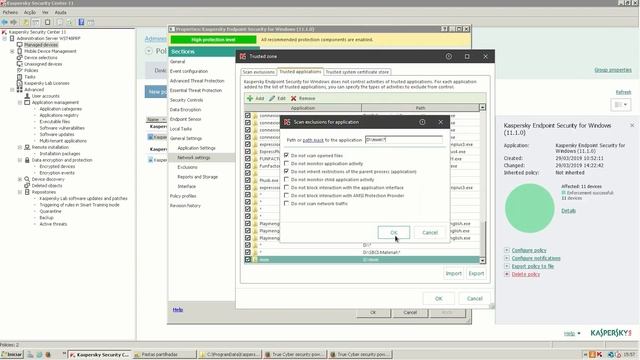Click the trusted applications list scrollbar down arrow
640x360 pixels.
pos(482,260)
